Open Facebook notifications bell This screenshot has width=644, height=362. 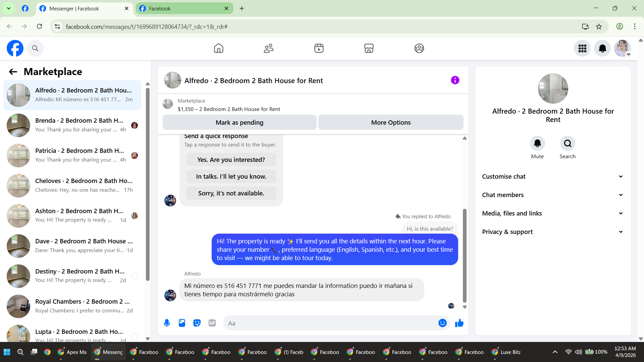tap(602, 49)
